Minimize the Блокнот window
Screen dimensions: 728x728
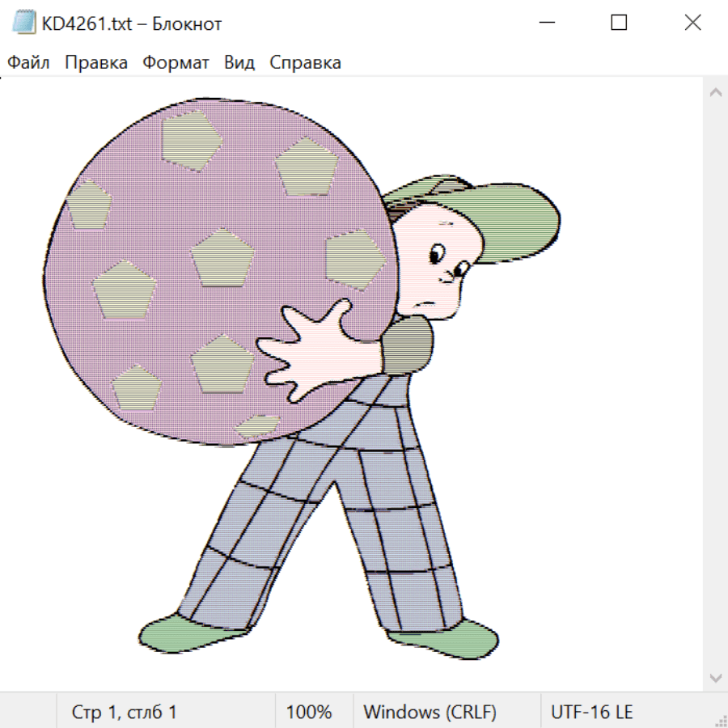545,23
